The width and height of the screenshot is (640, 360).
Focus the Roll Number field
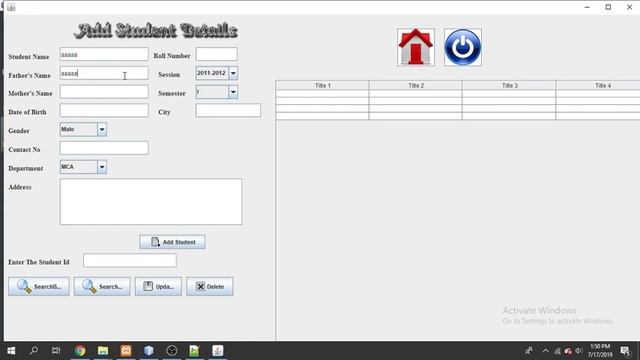click(x=216, y=54)
